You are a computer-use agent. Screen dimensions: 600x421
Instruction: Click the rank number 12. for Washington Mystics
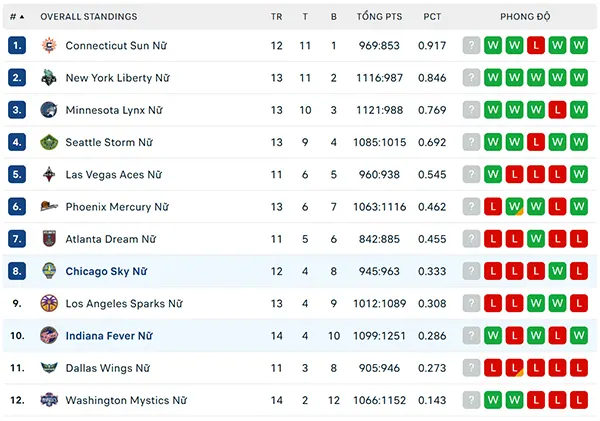17,400
